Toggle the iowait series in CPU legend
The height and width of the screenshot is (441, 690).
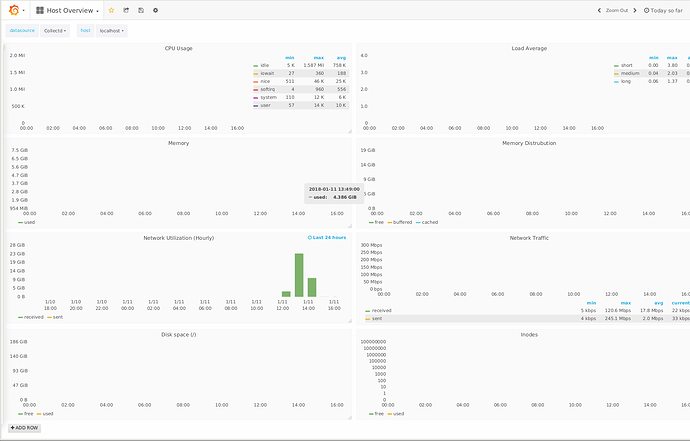pyautogui.click(x=267, y=73)
